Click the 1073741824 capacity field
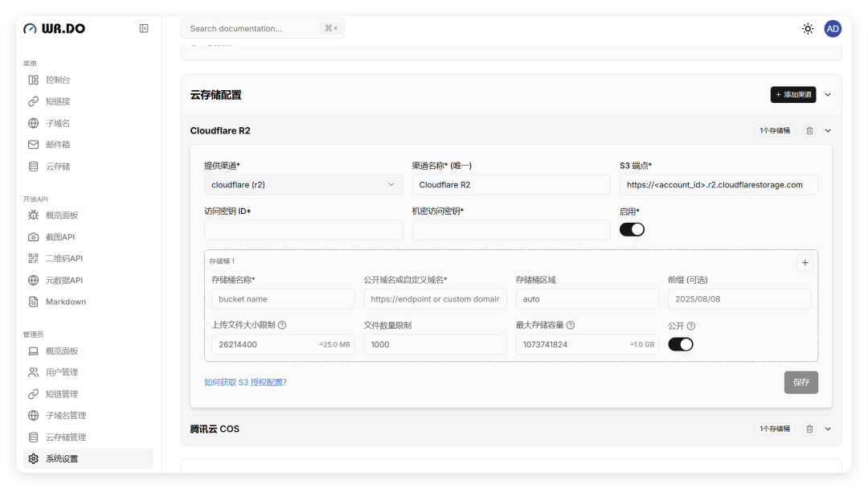This screenshot has width=868, height=489. coord(588,344)
